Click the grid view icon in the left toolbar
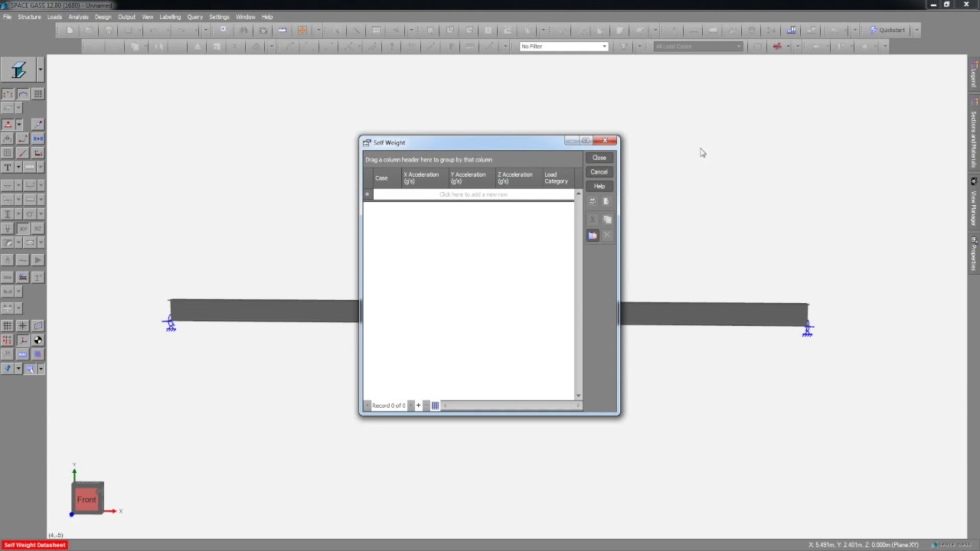Viewport: 980px width, 551px height. [x=38, y=94]
